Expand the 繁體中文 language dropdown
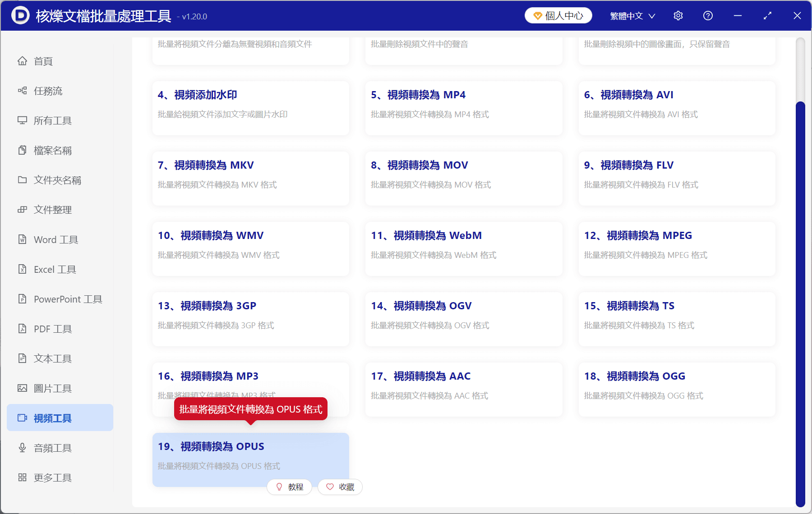Image resolution: width=812 pixels, height=514 pixels. click(632, 16)
